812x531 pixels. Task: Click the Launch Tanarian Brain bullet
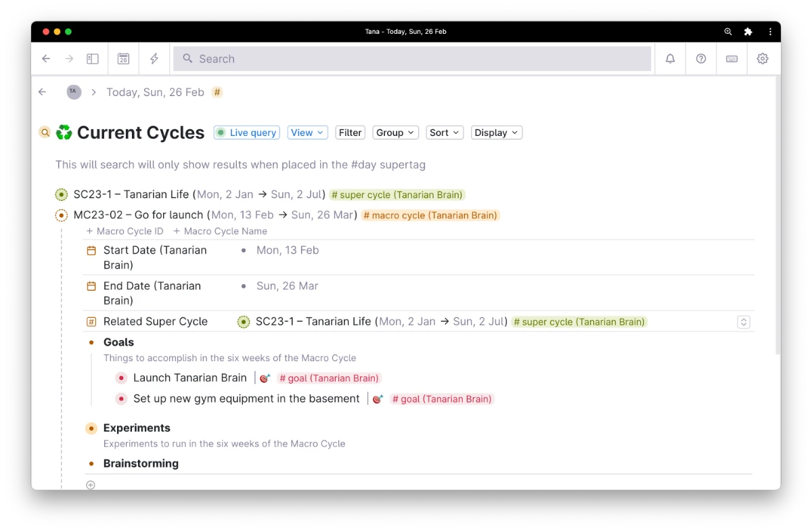coord(121,378)
